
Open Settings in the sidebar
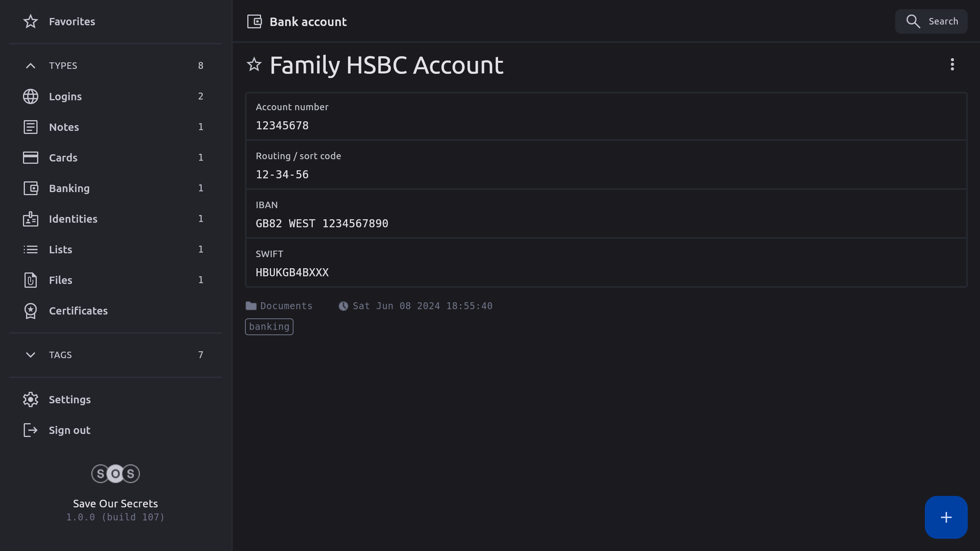[70, 399]
